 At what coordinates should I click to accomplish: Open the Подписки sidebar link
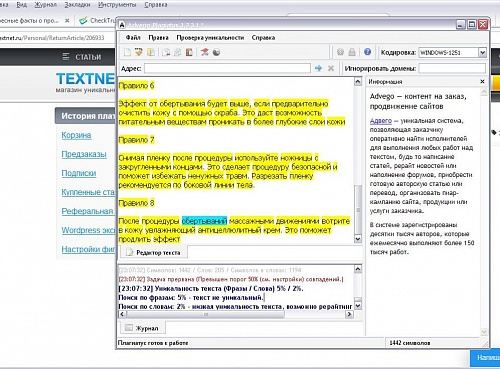(x=79, y=173)
